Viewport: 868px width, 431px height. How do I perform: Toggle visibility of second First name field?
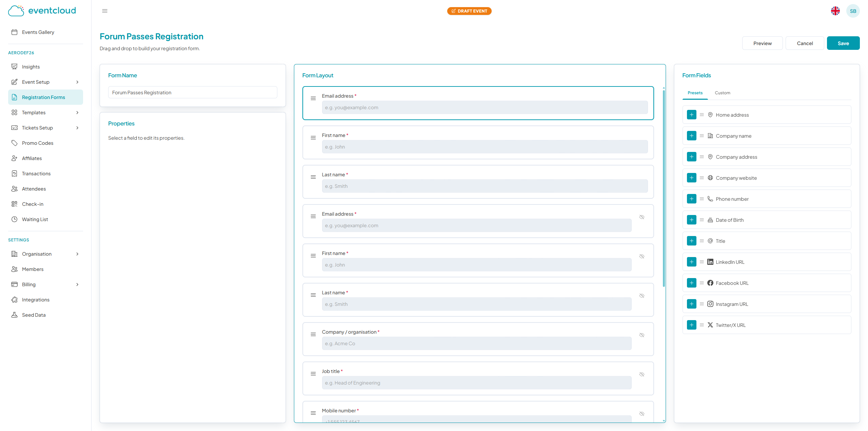point(642,256)
